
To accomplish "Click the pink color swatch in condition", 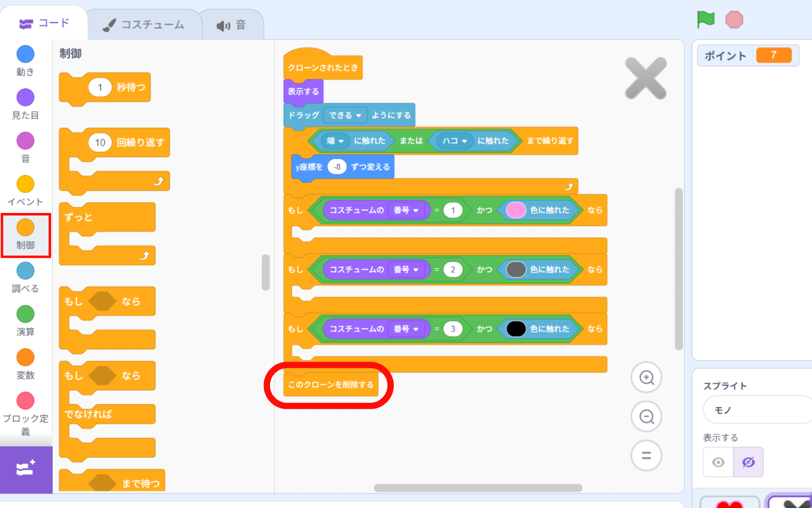I will pyautogui.click(x=516, y=210).
